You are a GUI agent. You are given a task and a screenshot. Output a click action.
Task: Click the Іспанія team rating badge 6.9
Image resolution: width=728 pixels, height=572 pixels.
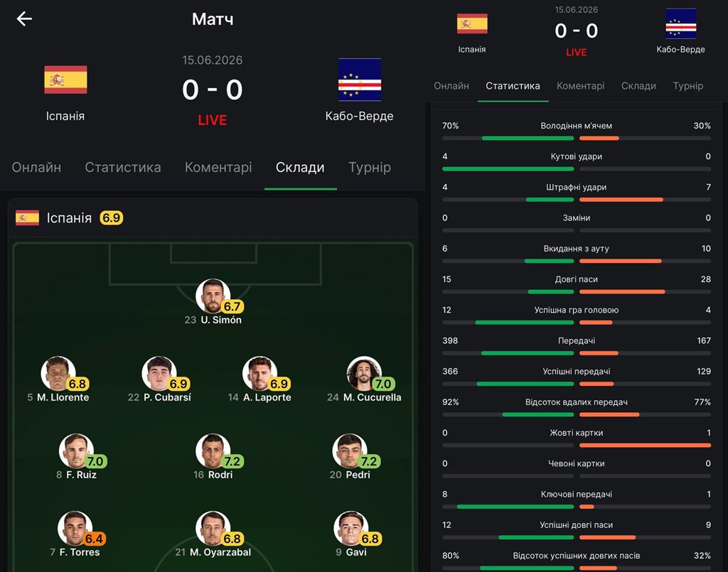click(x=112, y=217)
